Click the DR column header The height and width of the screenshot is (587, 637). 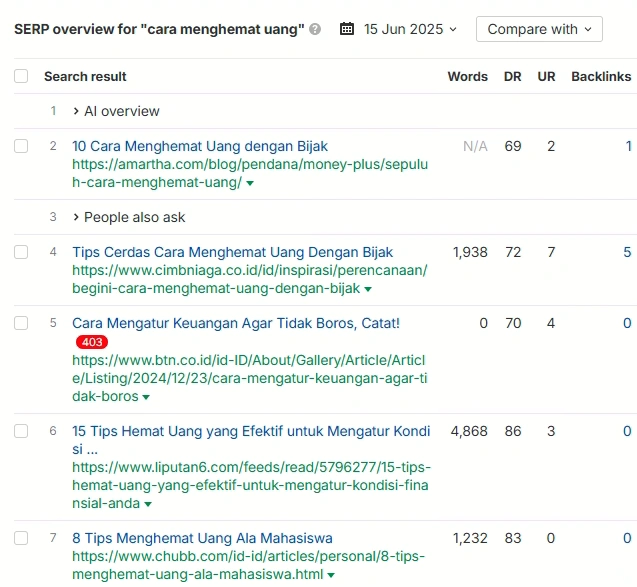513,76
